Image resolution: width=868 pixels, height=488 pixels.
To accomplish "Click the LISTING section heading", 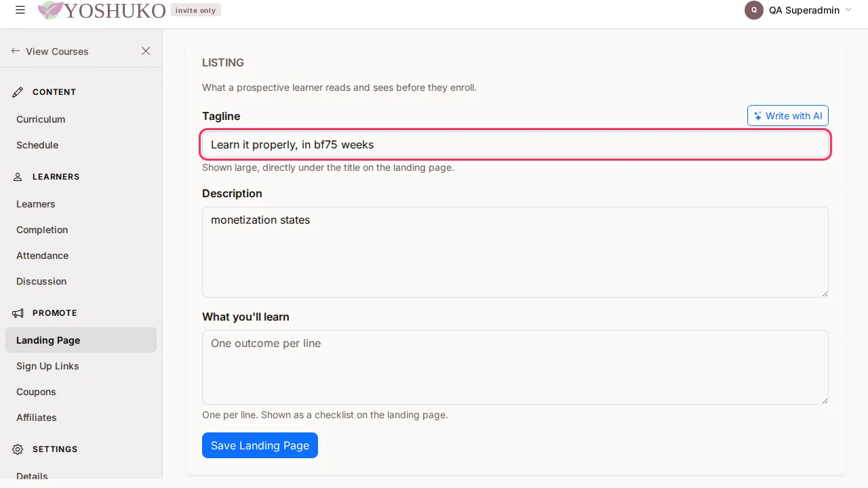I will [x=223, y=62].
